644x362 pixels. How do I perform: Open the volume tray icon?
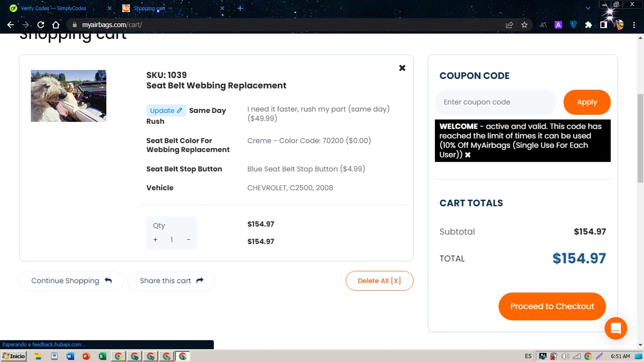tap(565, 356)
